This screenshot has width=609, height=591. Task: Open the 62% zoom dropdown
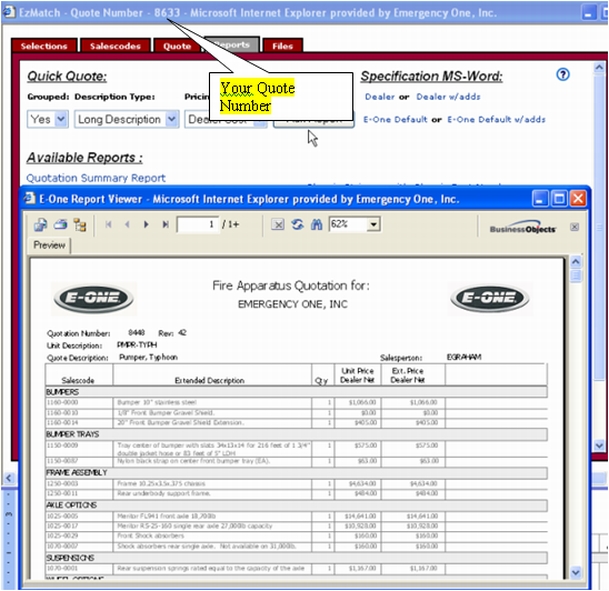374,224
